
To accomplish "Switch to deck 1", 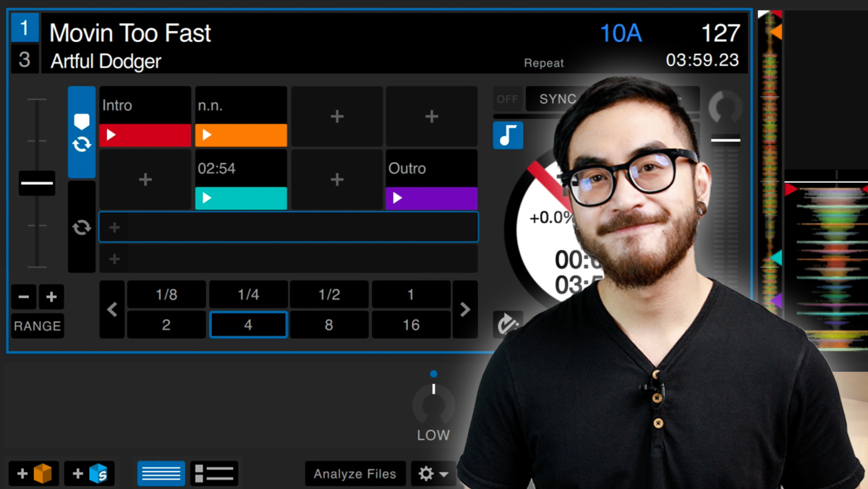I will (x=25, y=27).
